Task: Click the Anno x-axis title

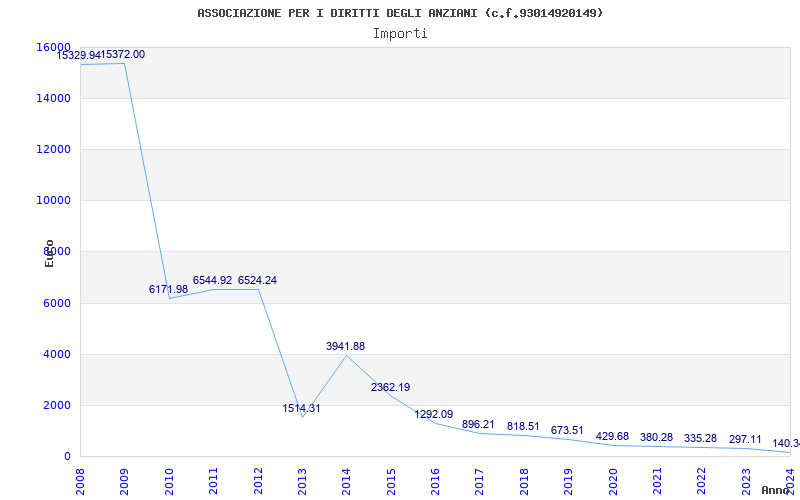Action: click(x=776, y=490)
